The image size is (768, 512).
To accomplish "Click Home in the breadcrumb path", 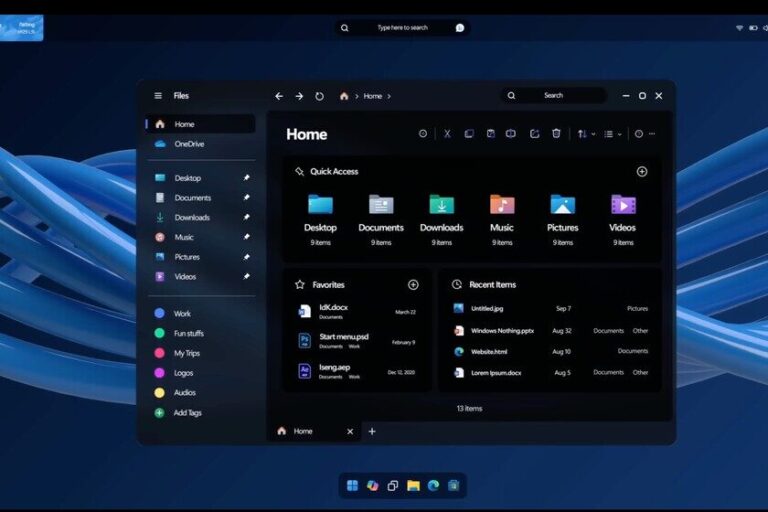I will tap(373, 96).
